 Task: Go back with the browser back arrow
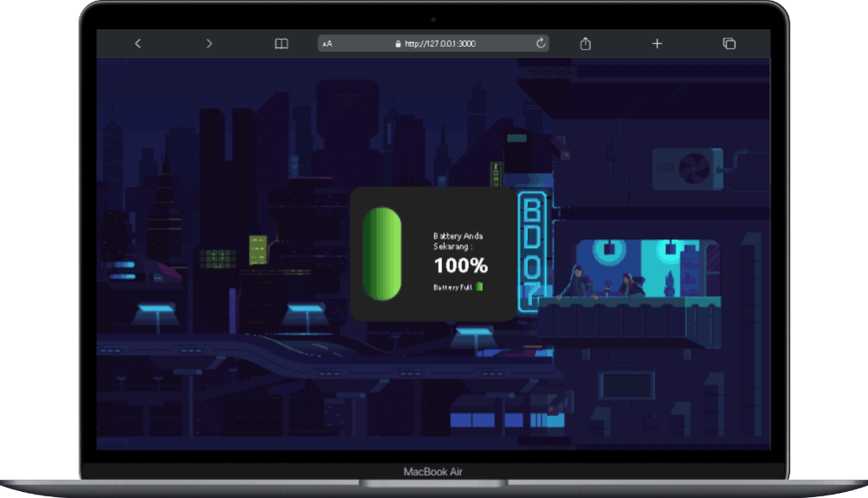(138, 43)
